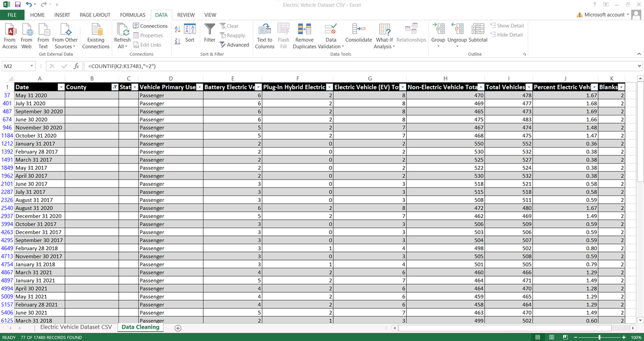Image resolution: width=644 pixels, height=341 pixels.
Task: Switch to the REVIEW ribbon tab
Action: coord(186,15)
